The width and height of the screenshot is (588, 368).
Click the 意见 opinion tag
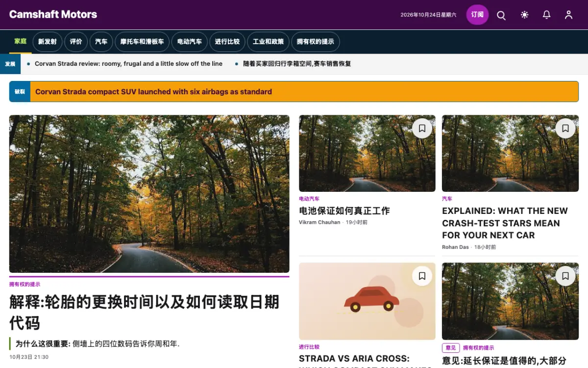451,348
